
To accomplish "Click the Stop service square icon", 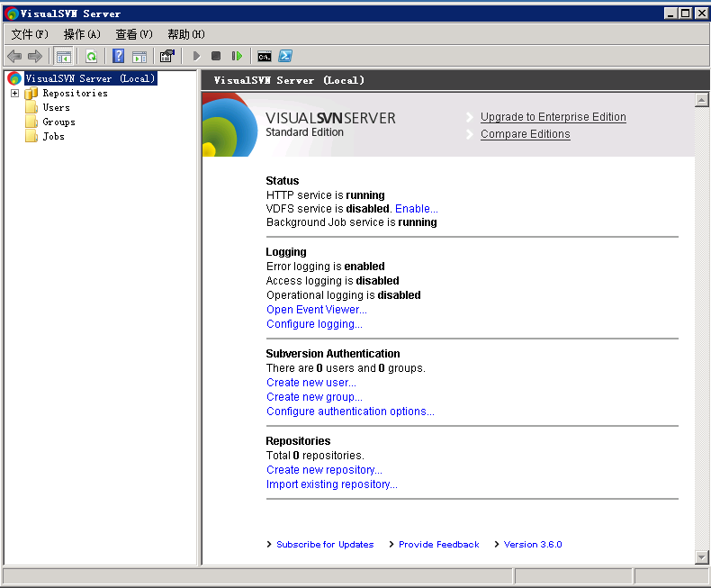I will pyautogui.click(x=216, y=56).
